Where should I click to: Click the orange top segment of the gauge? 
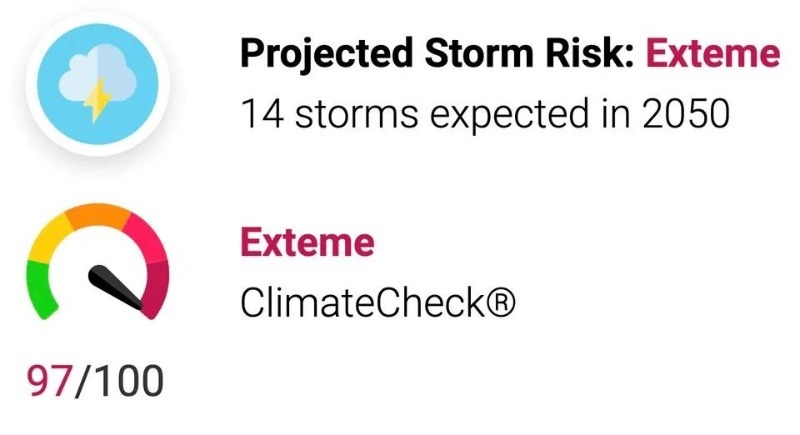[97, 217]
